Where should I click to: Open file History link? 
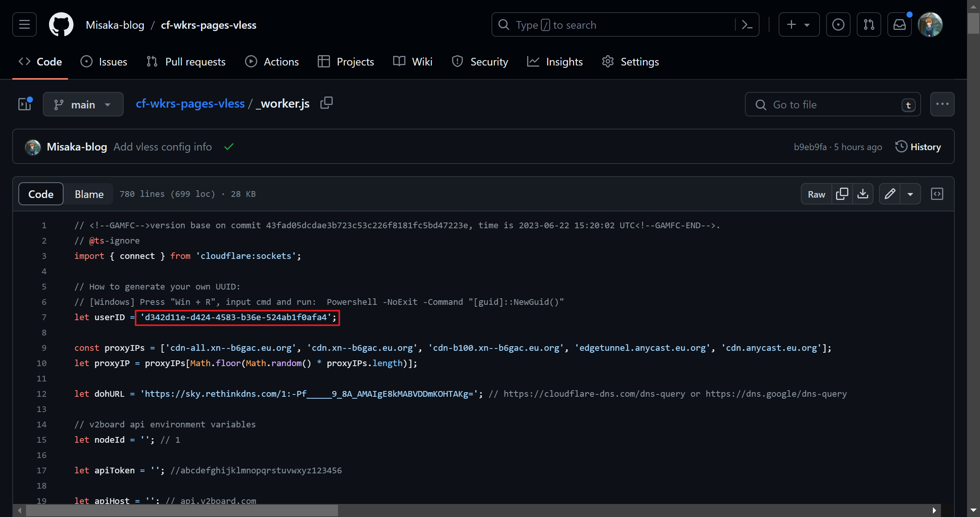click(918, 147)
